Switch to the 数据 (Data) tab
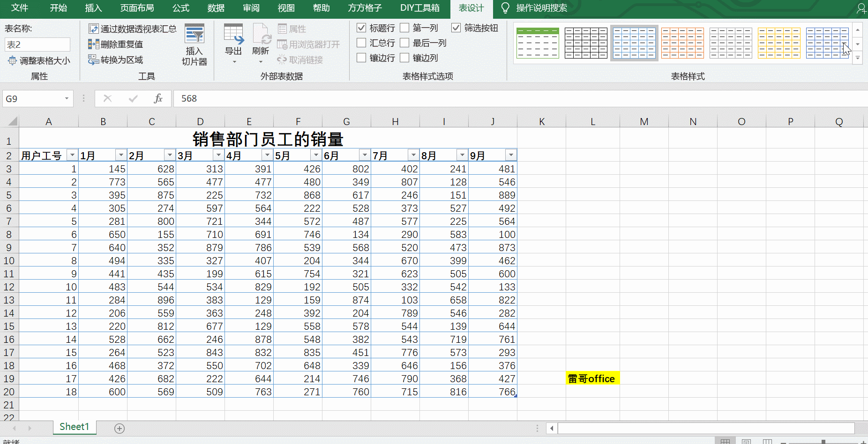The height and width of the screenshot is (444, 868). (216, 8)
